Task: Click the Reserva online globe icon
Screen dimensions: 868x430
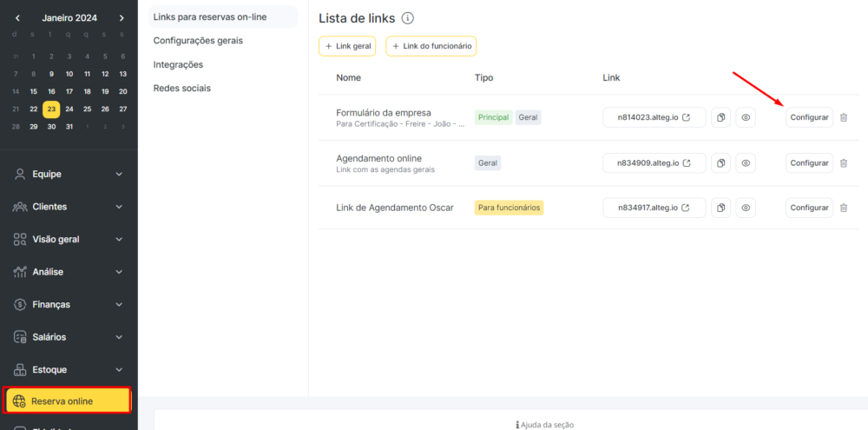Action: (19, 401)
